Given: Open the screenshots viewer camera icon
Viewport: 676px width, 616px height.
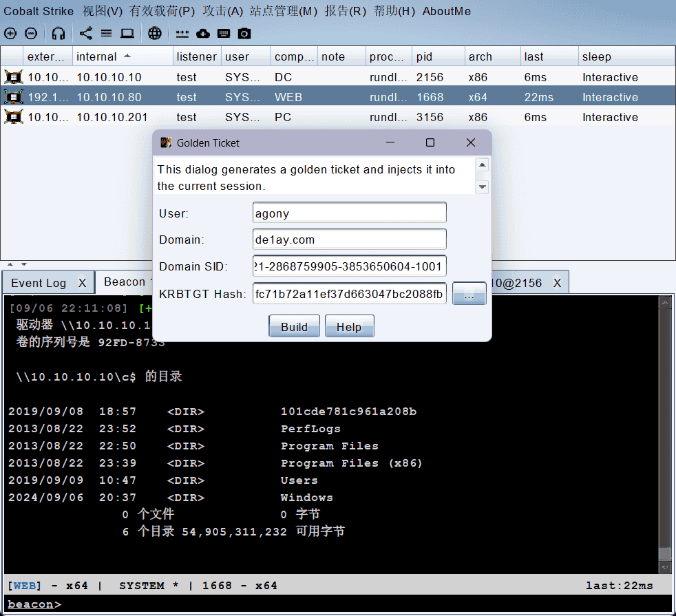Looking at the screenshot, I should [244, 33].
